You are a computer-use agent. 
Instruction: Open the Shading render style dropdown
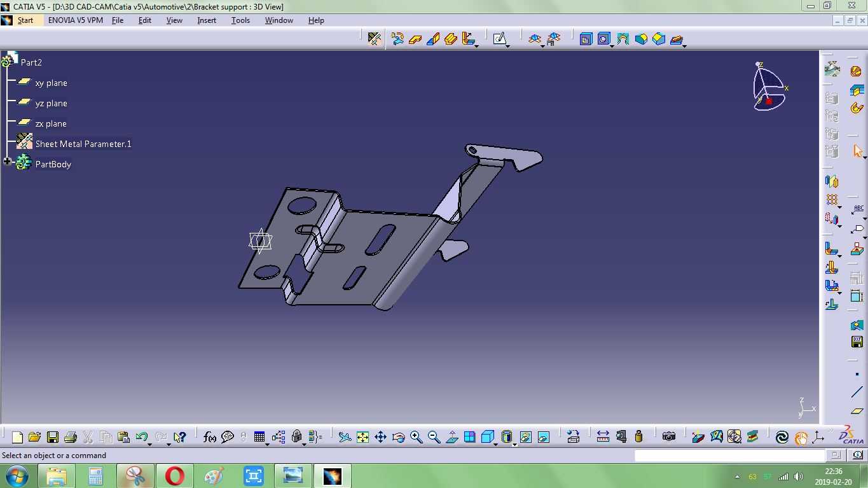click(x=514, y=443)
